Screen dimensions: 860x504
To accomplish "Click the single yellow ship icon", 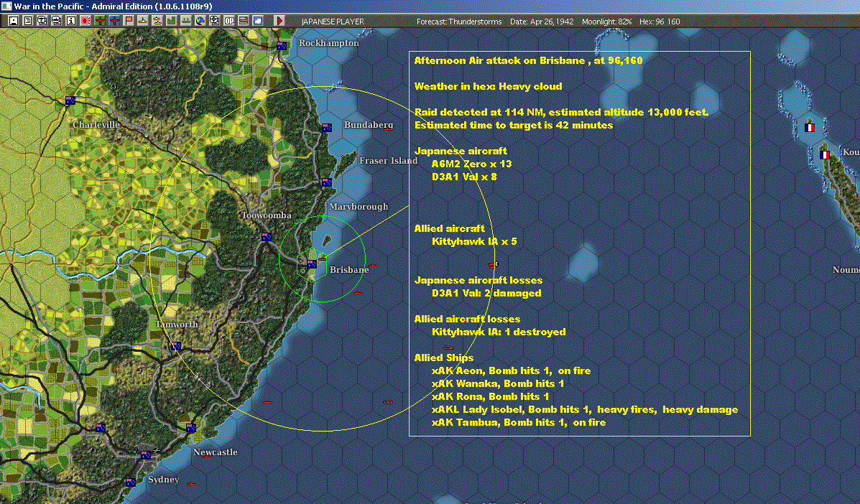I will click(142, 21).
